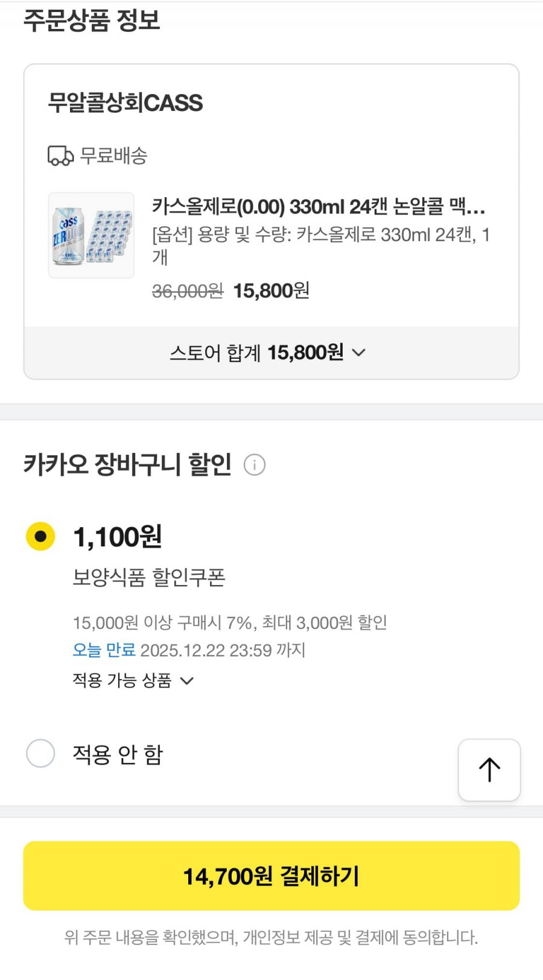The width and height of the screenshot is (543, 980).
Task: Tap the info icon beside 카카오 장바구니 할인
Action: point(255,465)
